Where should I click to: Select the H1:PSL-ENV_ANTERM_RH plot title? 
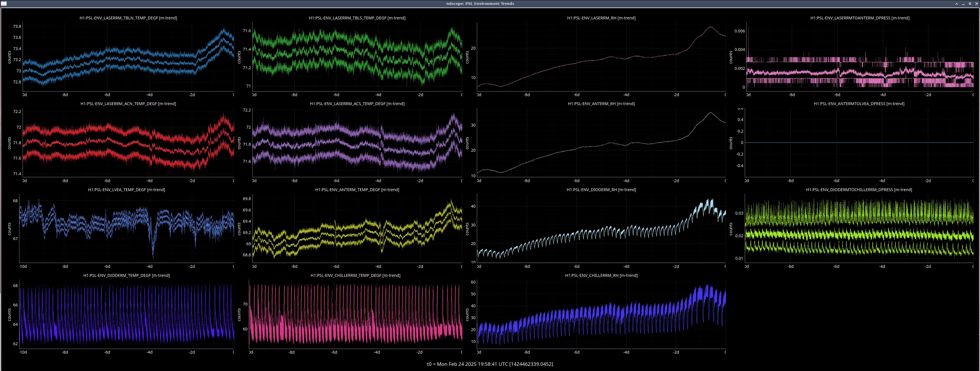pos(601,103)
